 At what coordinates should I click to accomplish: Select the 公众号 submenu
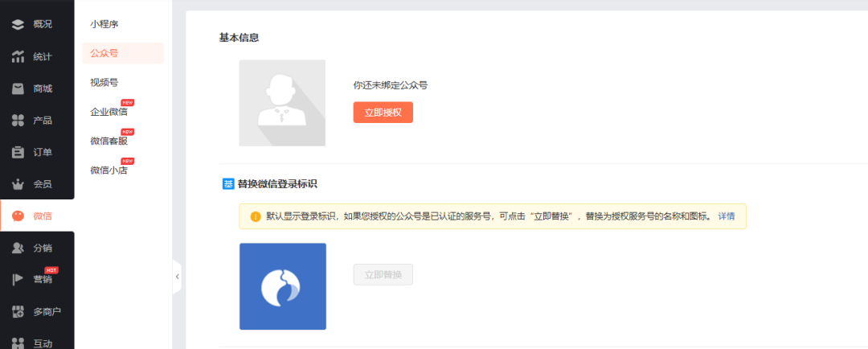(x=123, y=53)
